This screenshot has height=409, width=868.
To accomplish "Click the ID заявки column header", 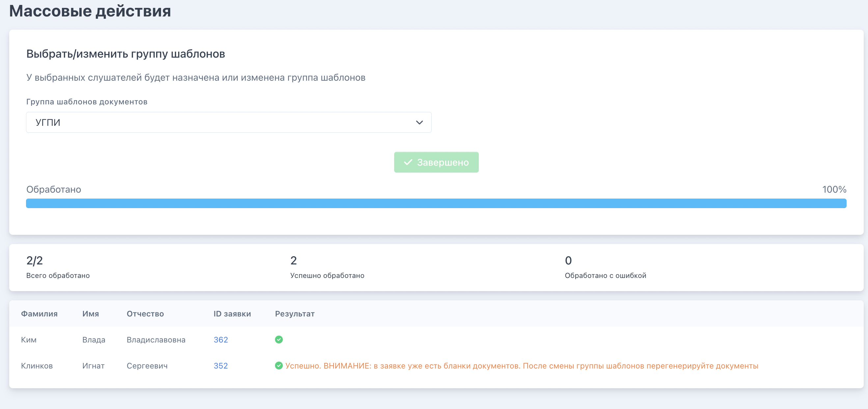I will pos(232,314).
